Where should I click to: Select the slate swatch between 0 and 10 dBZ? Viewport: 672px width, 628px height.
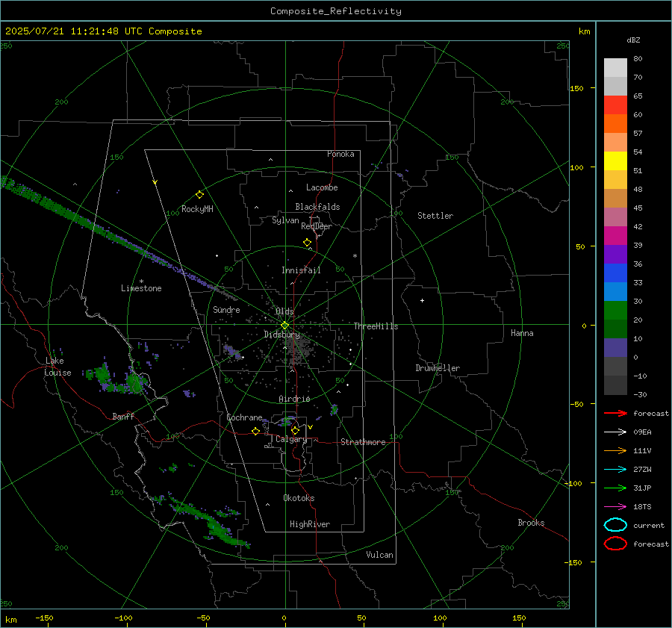[x=615, y=348]
